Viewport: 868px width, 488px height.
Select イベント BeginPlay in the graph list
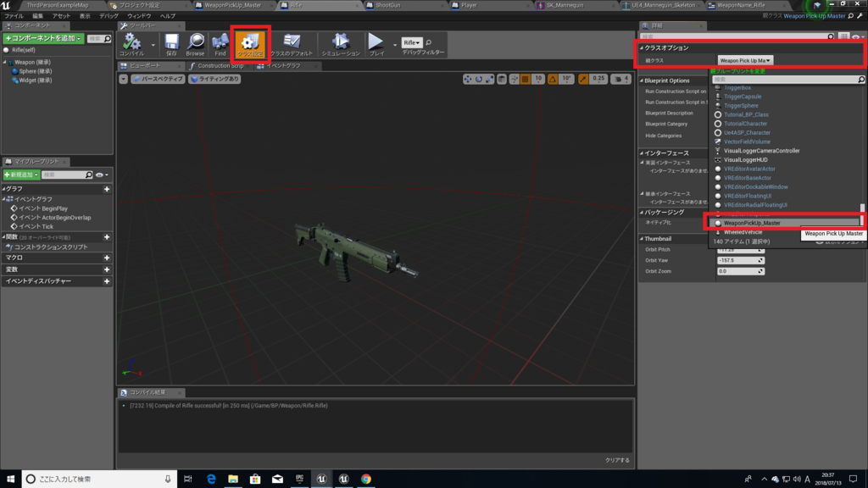click(x=39, y=208)
